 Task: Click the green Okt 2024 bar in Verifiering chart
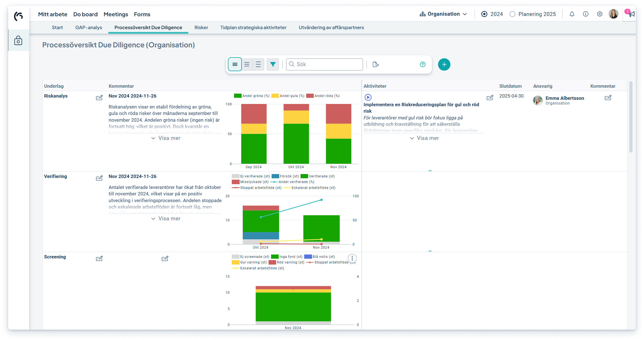tap(261, 221)
